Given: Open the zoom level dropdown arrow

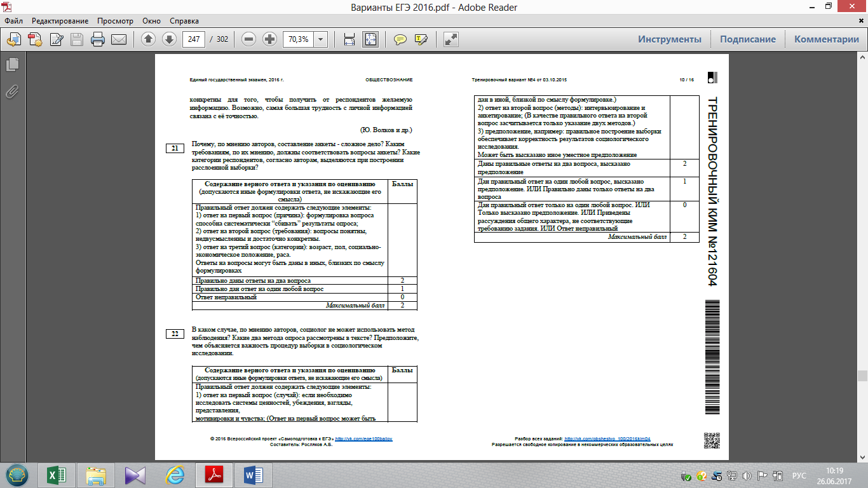Looking at the screenshot, I should [x=321, y=39].
